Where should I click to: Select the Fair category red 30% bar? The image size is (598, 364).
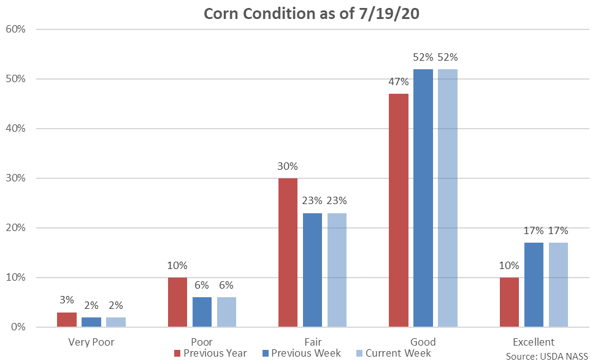pyautogui.click(x=288, y=252)
